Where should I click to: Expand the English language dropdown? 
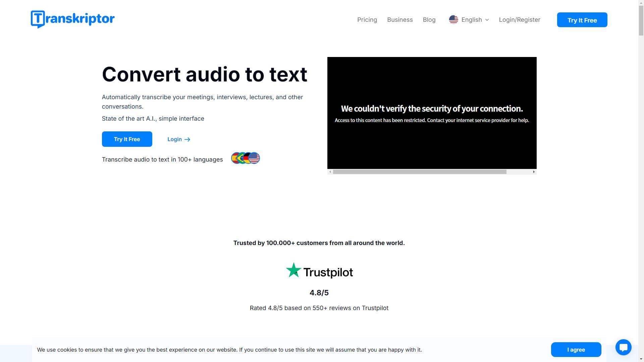click(469, 20)
